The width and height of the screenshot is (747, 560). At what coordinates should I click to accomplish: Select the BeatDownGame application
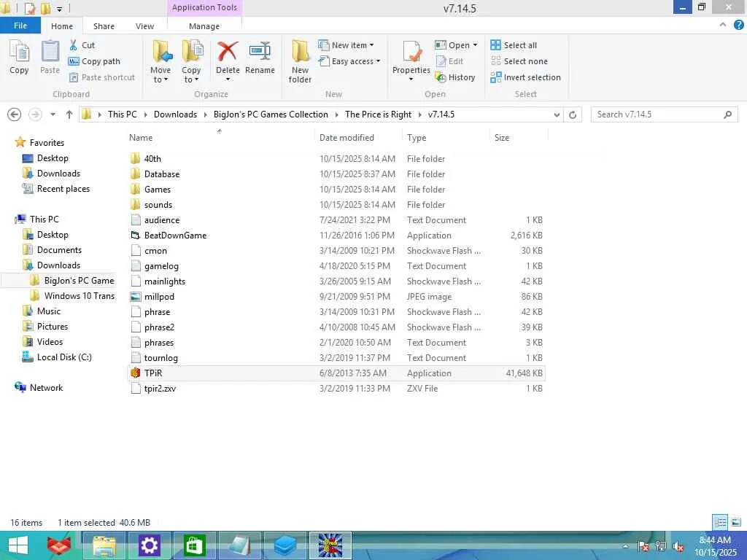click(x=336, y=236)
